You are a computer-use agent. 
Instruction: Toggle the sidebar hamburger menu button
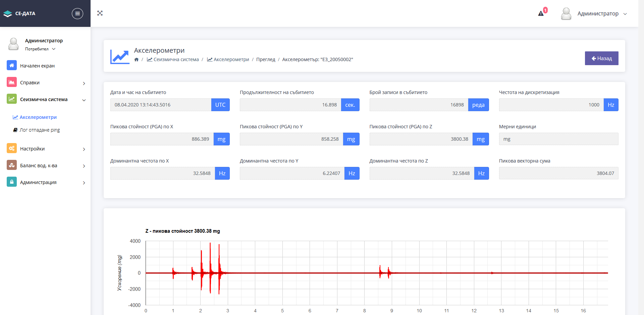click(x=77, y=13)
